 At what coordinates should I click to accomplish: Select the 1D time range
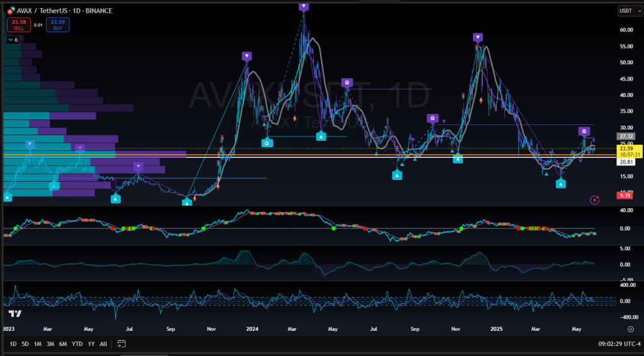tap(13, 343)
